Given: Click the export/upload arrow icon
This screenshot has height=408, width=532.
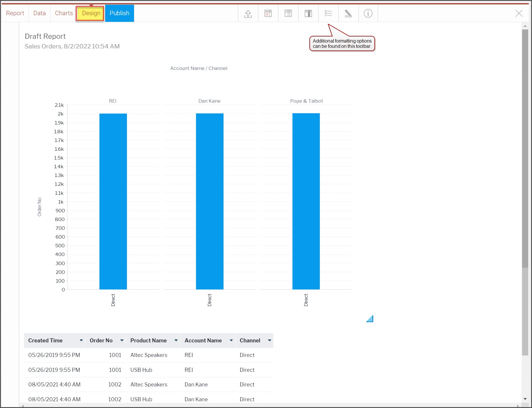Looking at the screenshot, I should (248, 13).
